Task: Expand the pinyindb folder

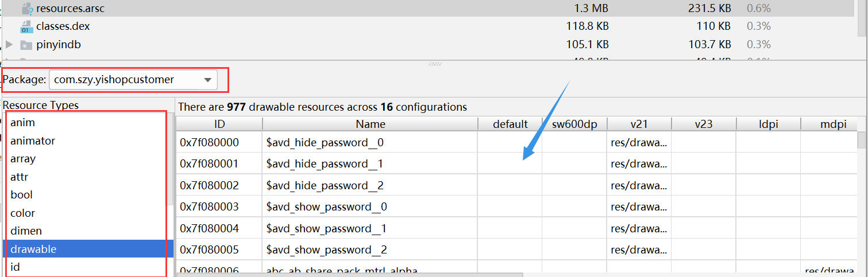Action: pos(9,44)
